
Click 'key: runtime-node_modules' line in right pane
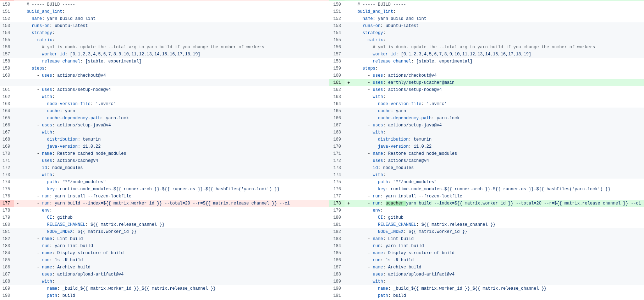(494, 189)
